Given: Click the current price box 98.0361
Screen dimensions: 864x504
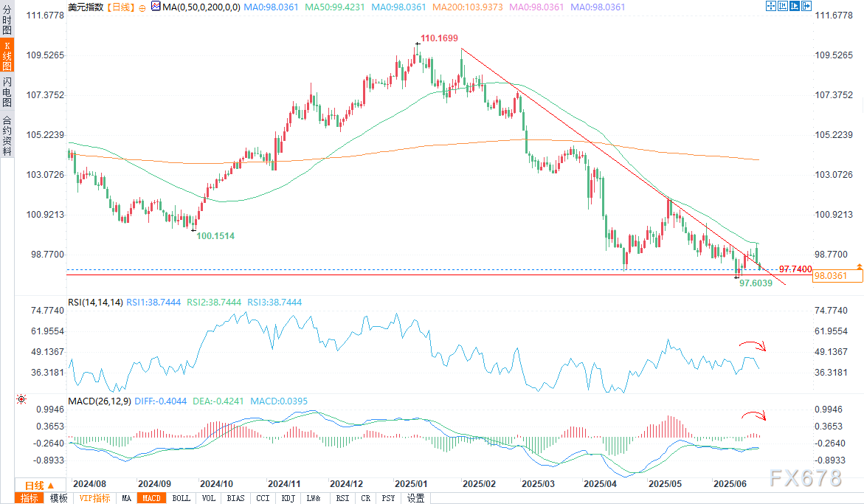Looking at the screenshot, I should 837,275.
